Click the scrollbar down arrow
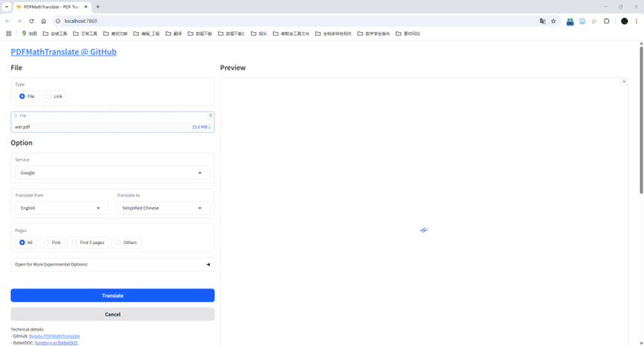644x346 pixels. pos(641,343)
